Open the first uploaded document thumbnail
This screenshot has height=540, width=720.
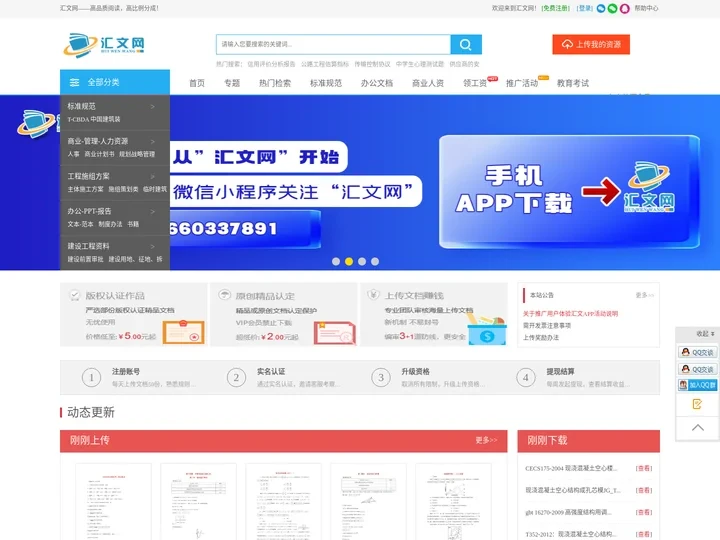coord(113,502)
